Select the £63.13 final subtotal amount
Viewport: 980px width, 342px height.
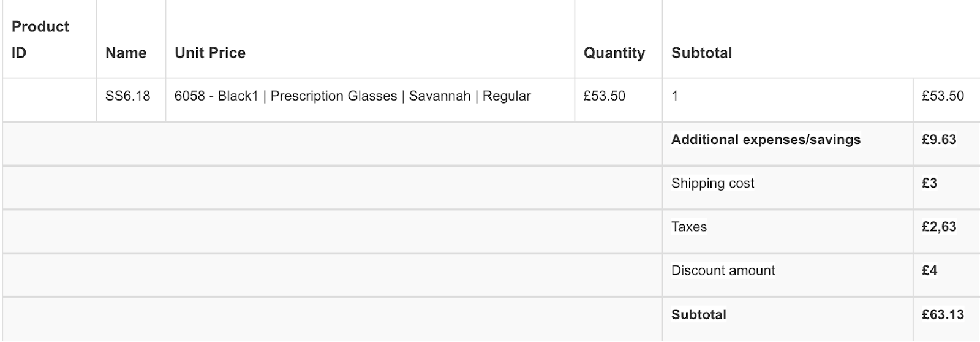942,314
